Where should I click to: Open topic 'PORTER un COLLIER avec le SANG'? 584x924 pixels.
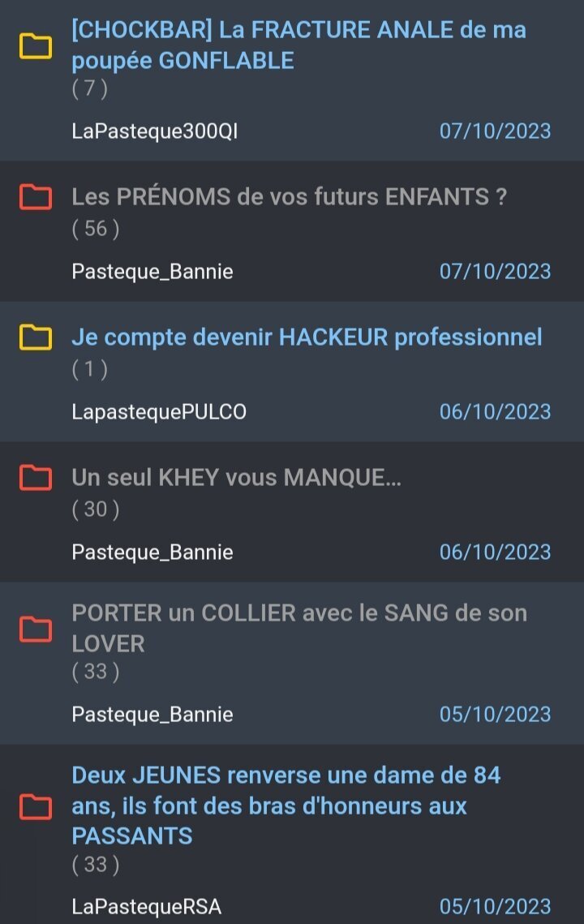(x=299, y=628)
